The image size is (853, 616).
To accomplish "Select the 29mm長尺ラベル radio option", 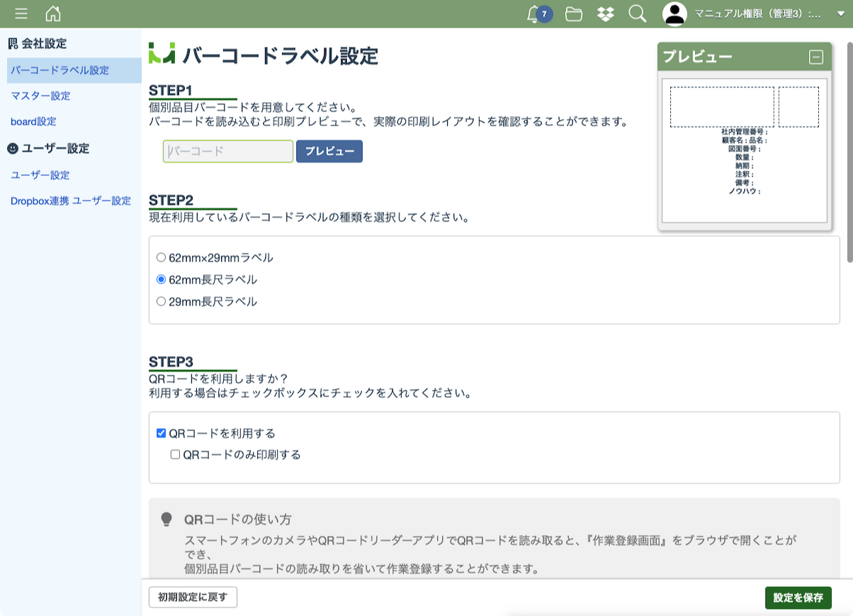I will (161, 302).
